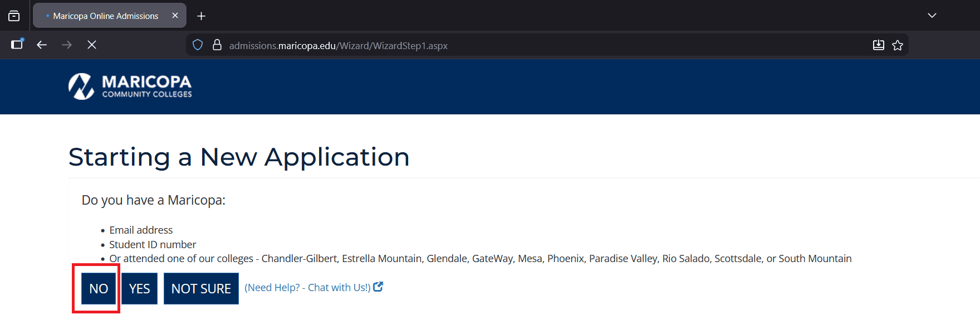980x324 pixels.
Task: Go back to the previous page
Action: pos(42,45)
